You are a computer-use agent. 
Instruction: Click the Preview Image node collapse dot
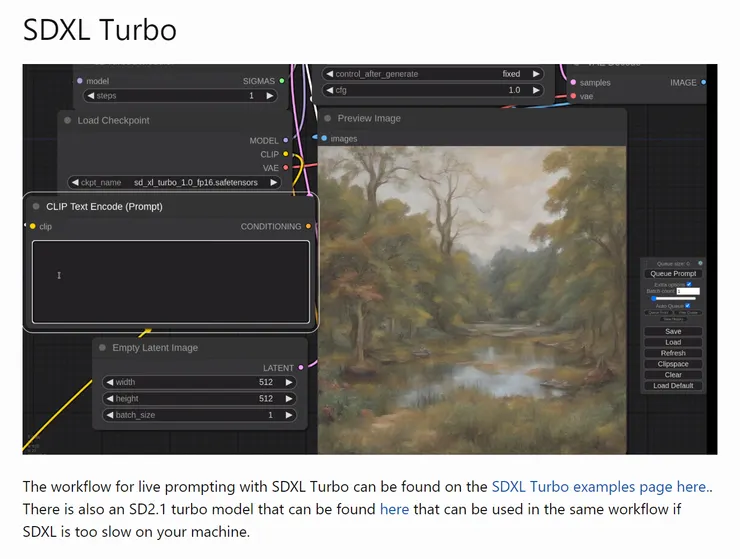click(327, 118)
